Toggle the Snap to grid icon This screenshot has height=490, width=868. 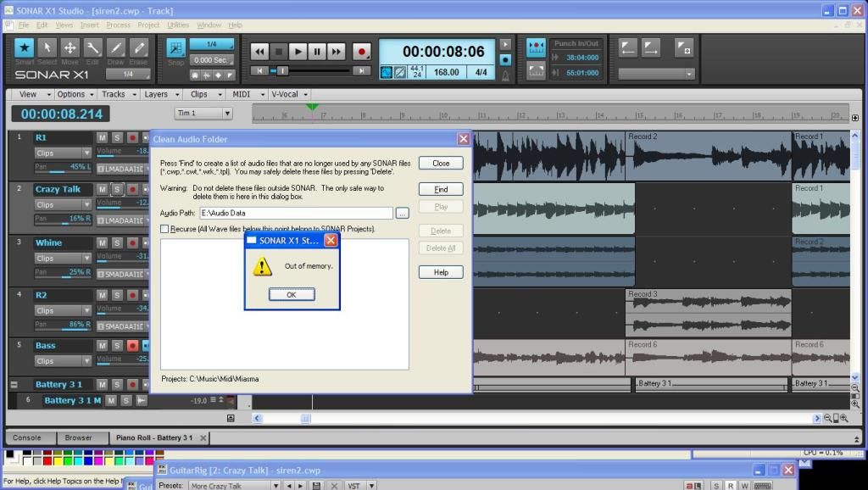click(x=176, y=48)
